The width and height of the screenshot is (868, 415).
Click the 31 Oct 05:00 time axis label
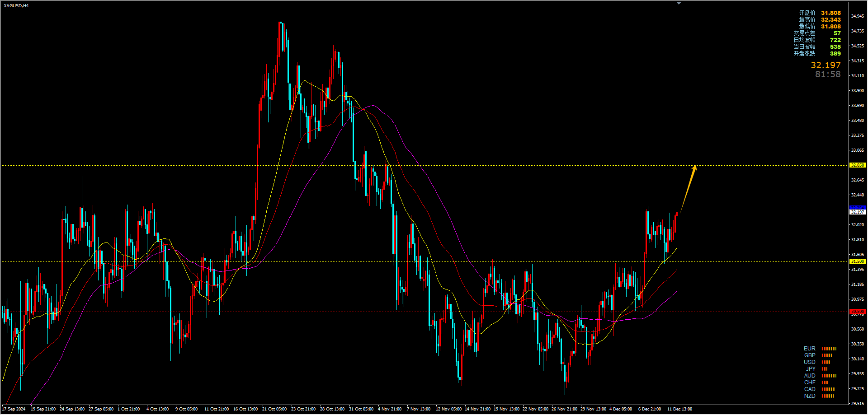pos(361,409)
